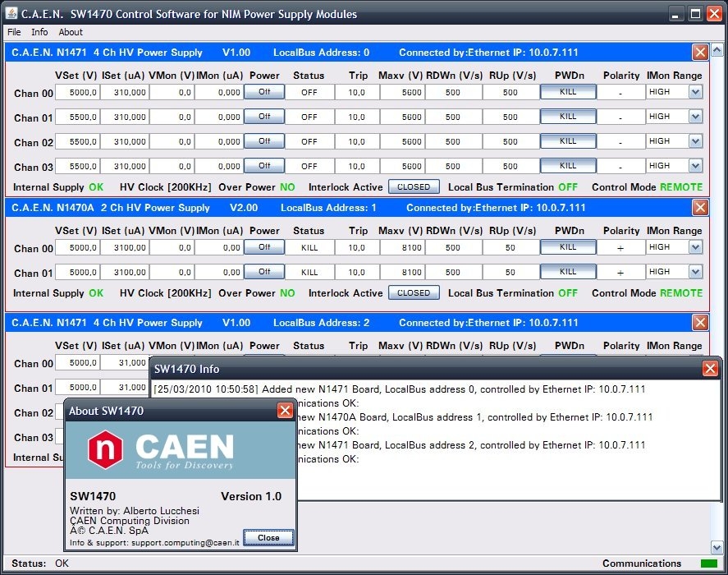
Task: Close the third board panel at address 2
Action: [x=699, y=323]
